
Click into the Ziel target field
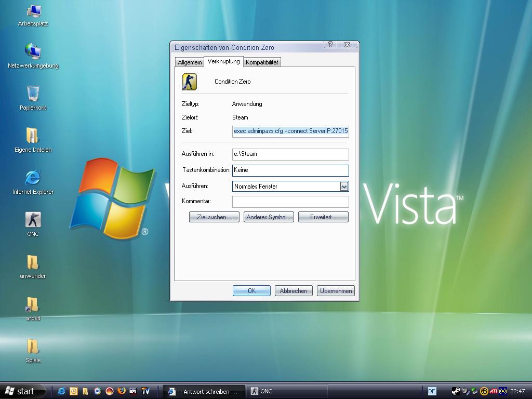[290, 131]
